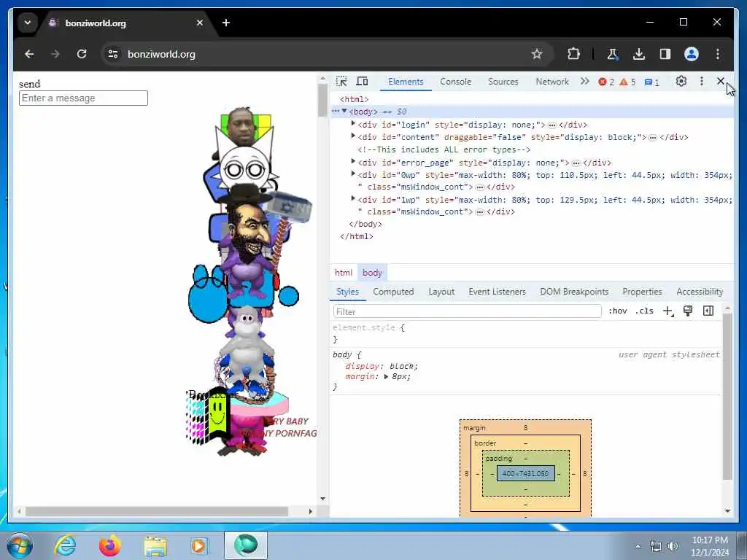Click the blue issues counter badge
The height and width of the screenshot is (560, 747).
651,82
